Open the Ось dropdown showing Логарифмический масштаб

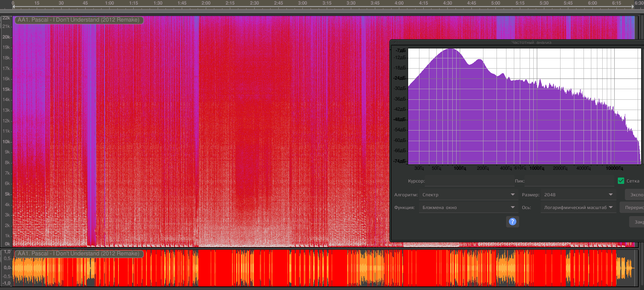coord(579,208)
